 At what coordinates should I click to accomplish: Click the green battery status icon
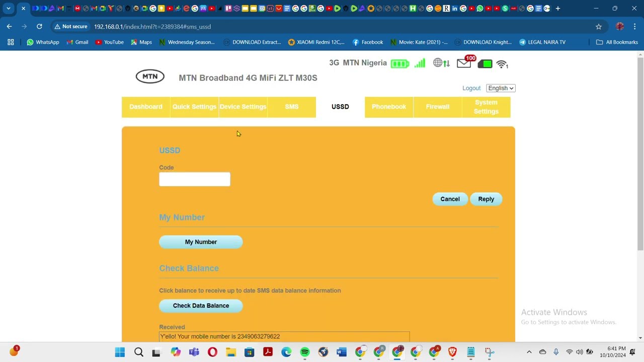(x=400, y=64)
